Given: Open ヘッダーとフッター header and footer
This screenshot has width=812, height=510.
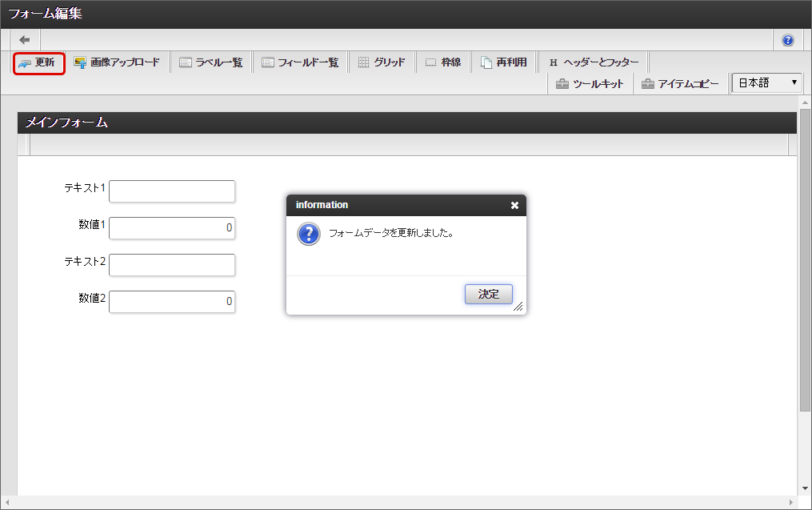Looking at the screenshot, I should click(594, 62).
